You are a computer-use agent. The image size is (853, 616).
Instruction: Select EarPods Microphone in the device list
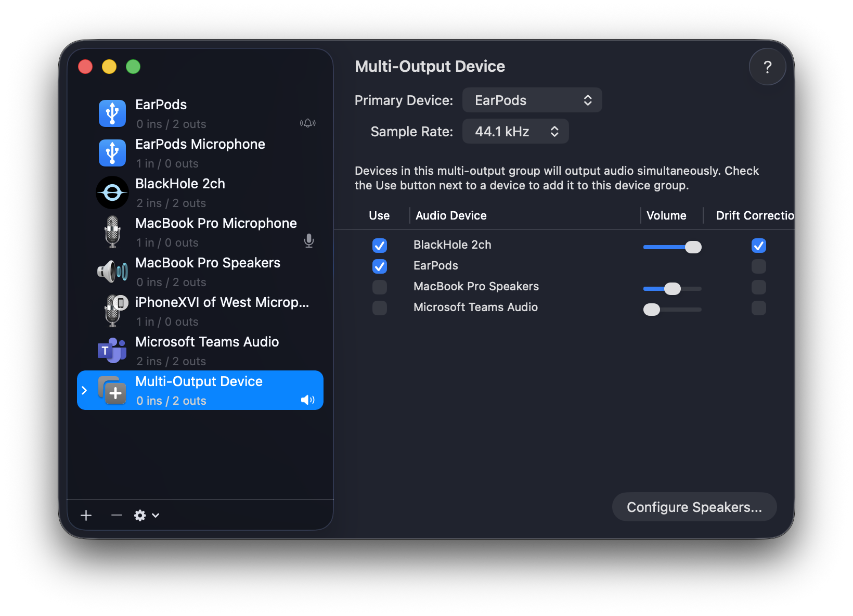point(200,153)
